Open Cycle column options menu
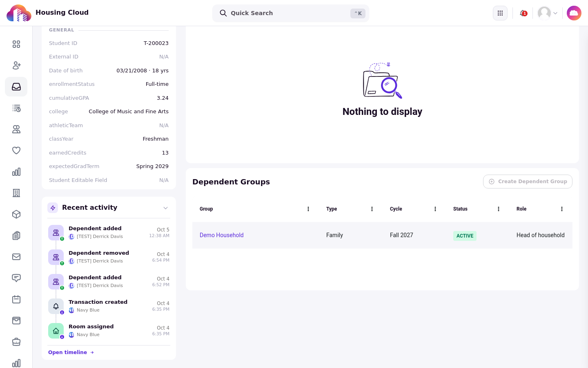This screenshot has width=588, height=368. tap(435, 209)
